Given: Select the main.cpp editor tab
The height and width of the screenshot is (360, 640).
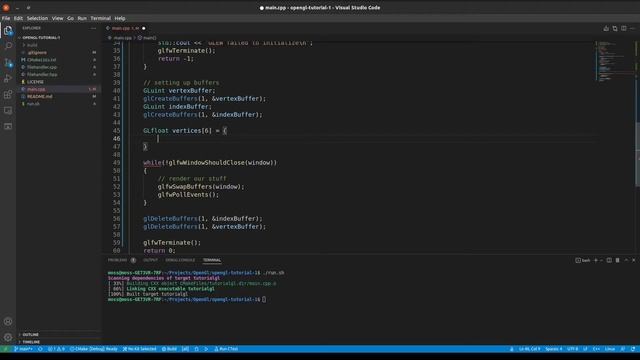Looking at the screenshot, I should (125, 28).
